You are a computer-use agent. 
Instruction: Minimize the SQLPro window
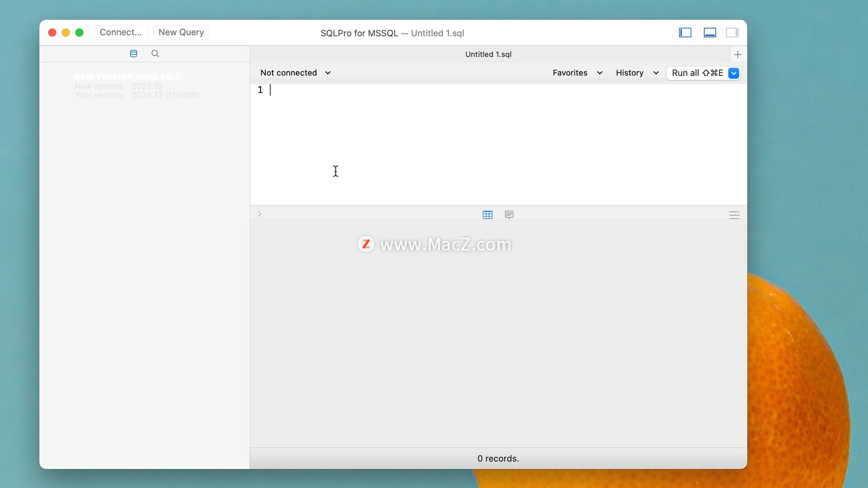pos(66,33)
